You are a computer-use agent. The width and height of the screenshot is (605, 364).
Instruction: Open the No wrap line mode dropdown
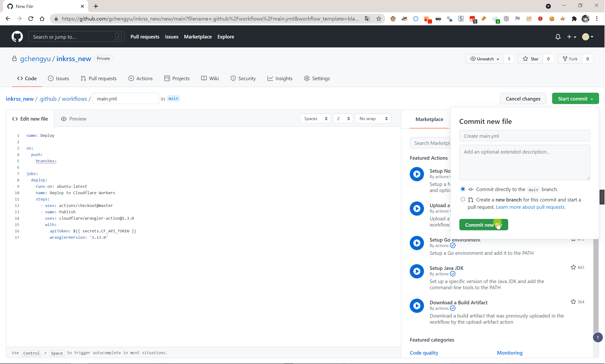373,119
